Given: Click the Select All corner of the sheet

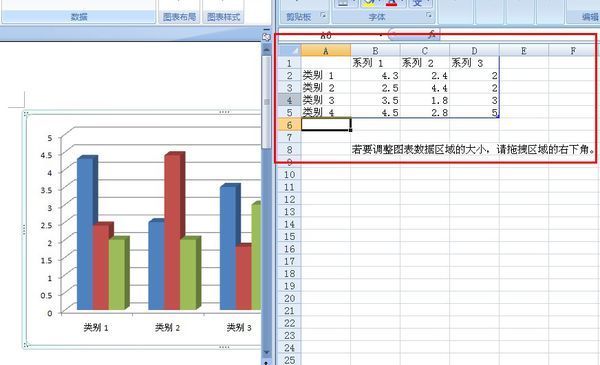Looking at the screenshot, I should tap(289, 51).
